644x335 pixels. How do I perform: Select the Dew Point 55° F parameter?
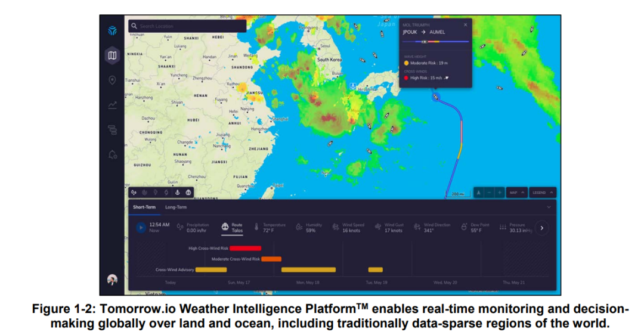pyautogui.click(x=475, y=228)
